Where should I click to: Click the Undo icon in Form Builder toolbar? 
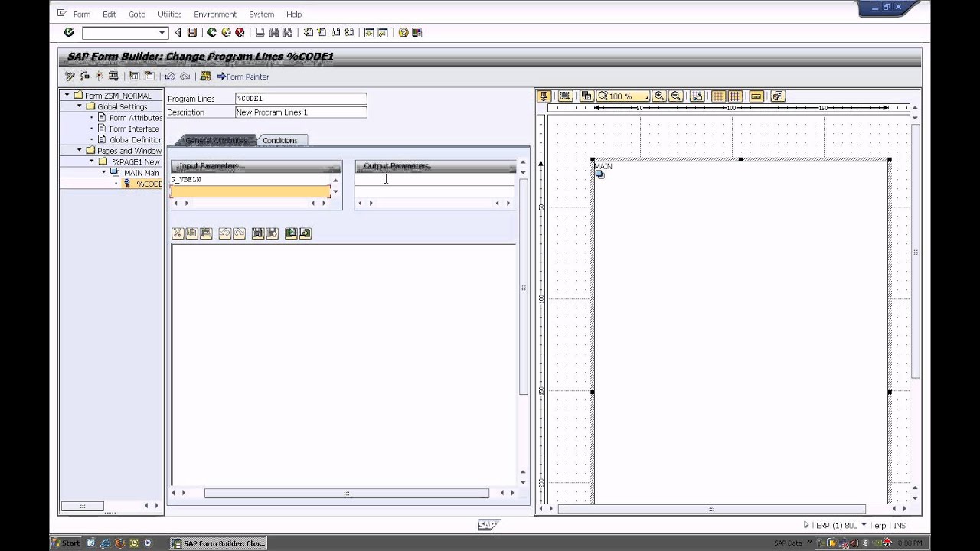click(x=170, y=76)
